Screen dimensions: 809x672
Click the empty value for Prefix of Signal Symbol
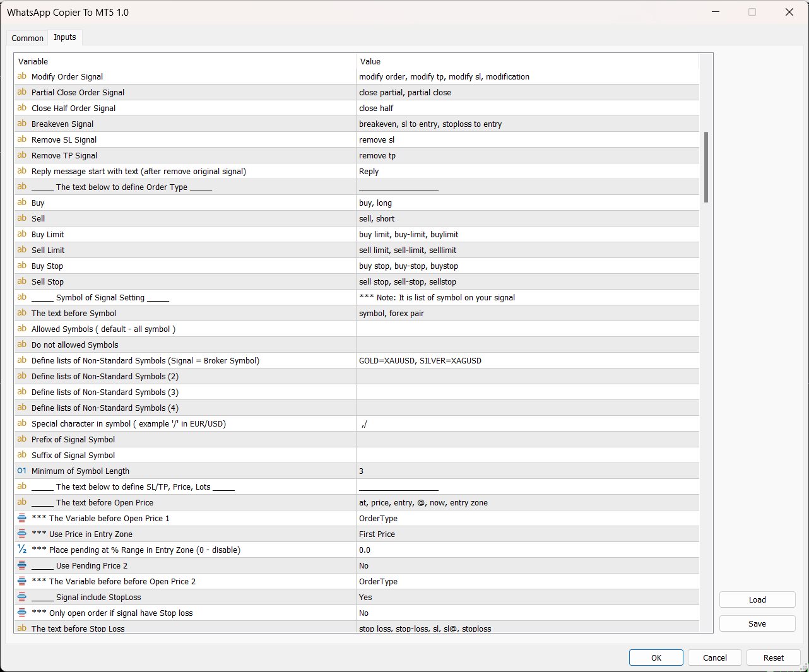528,439
